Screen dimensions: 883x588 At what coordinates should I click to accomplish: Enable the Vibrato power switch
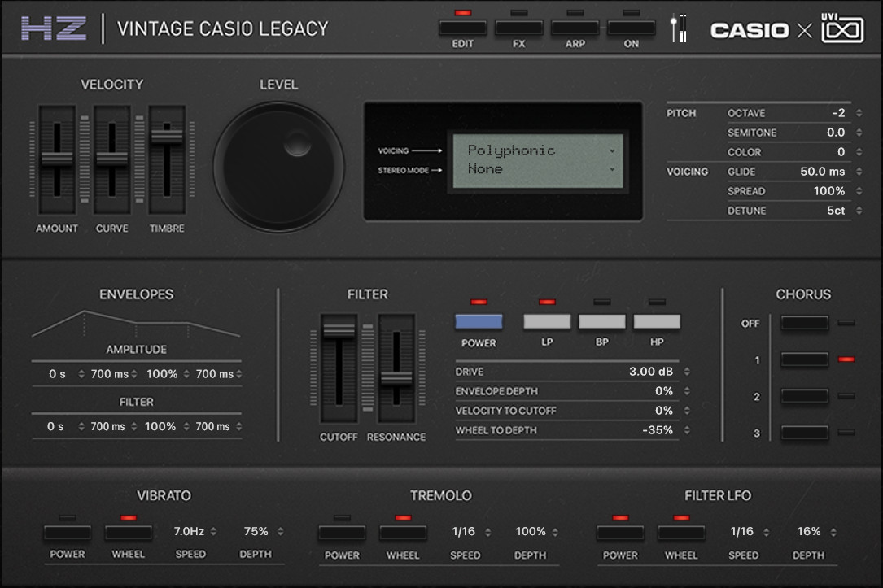pyautogui.click(x=67, y=534)
